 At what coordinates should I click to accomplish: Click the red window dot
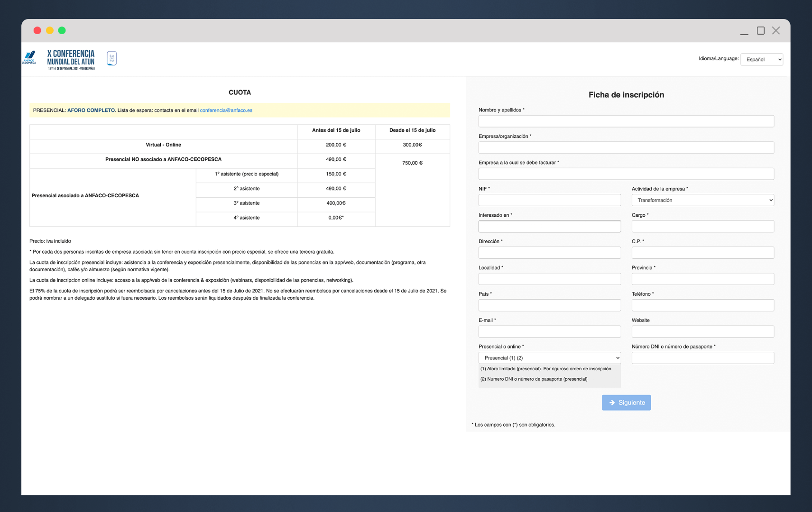[37, 30]
